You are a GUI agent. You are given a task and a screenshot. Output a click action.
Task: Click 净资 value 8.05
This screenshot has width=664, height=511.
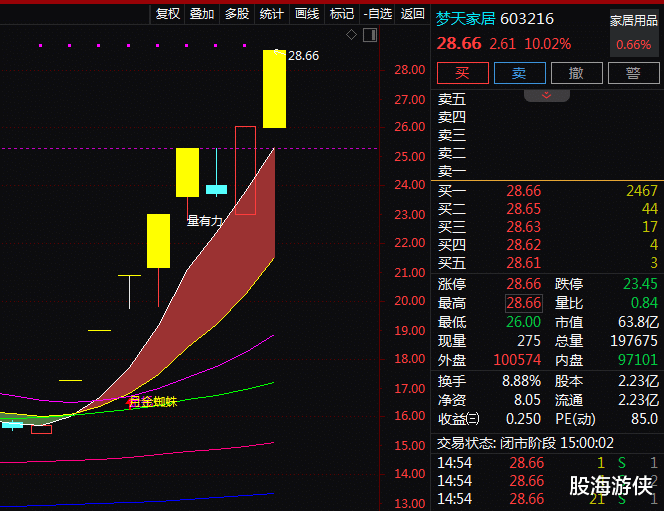[x=527, y=400]
